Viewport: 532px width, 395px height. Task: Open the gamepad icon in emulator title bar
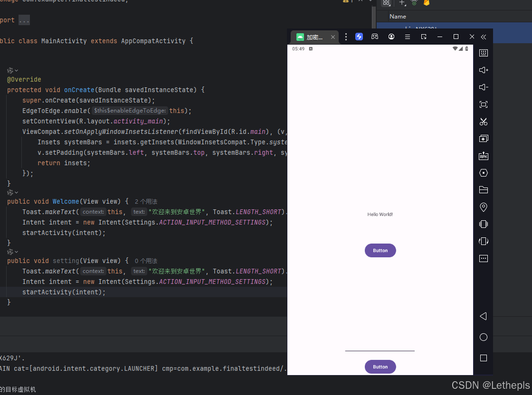coord(375,37)
